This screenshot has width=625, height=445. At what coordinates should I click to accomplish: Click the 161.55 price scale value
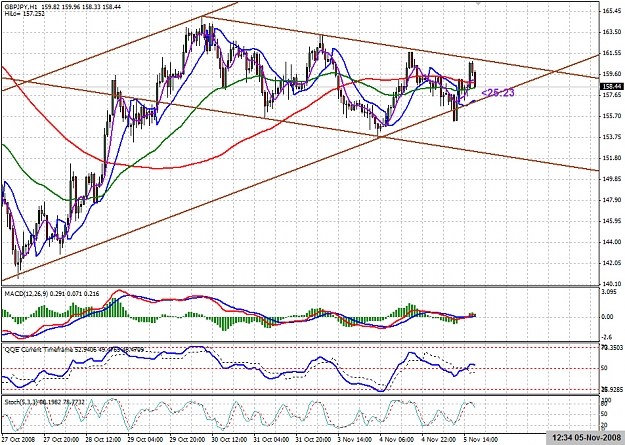tap(612, 53)
